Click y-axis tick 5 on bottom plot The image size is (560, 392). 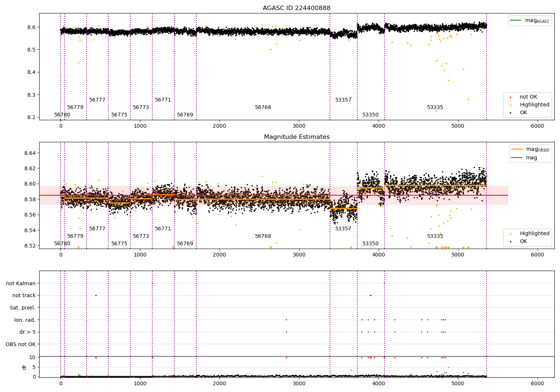(x=34, y=367)
